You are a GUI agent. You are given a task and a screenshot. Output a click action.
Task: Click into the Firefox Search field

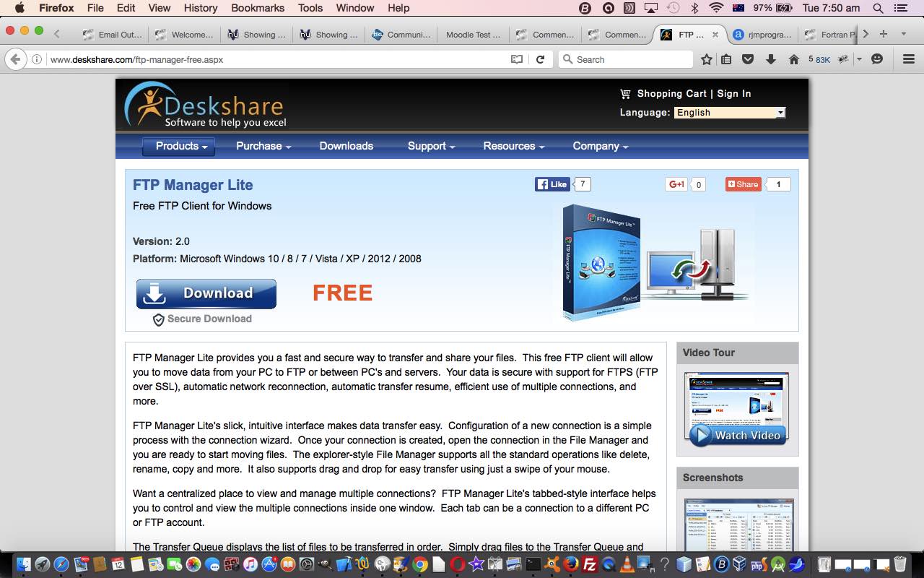click(628, 59)
